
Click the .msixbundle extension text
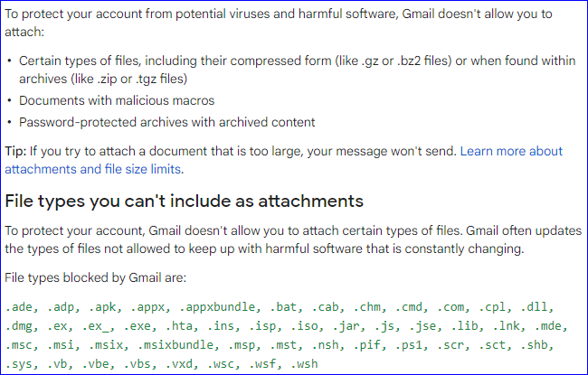[175, 344]
